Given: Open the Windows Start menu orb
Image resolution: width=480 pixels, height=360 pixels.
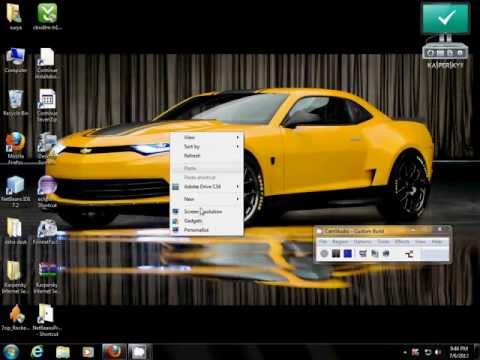Looking at the screenshot, I should [x=11, y=352].
